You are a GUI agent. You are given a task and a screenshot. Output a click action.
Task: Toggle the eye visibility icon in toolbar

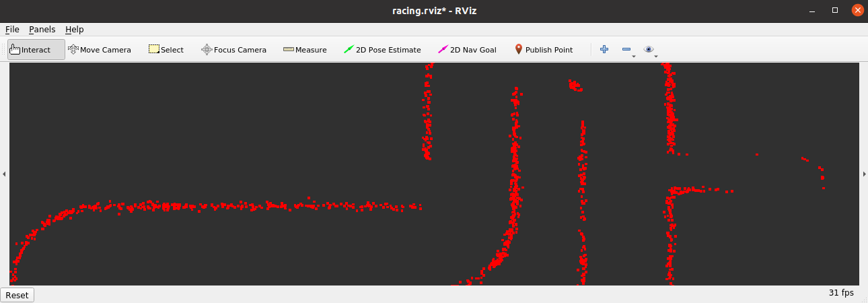click(648, 49)
